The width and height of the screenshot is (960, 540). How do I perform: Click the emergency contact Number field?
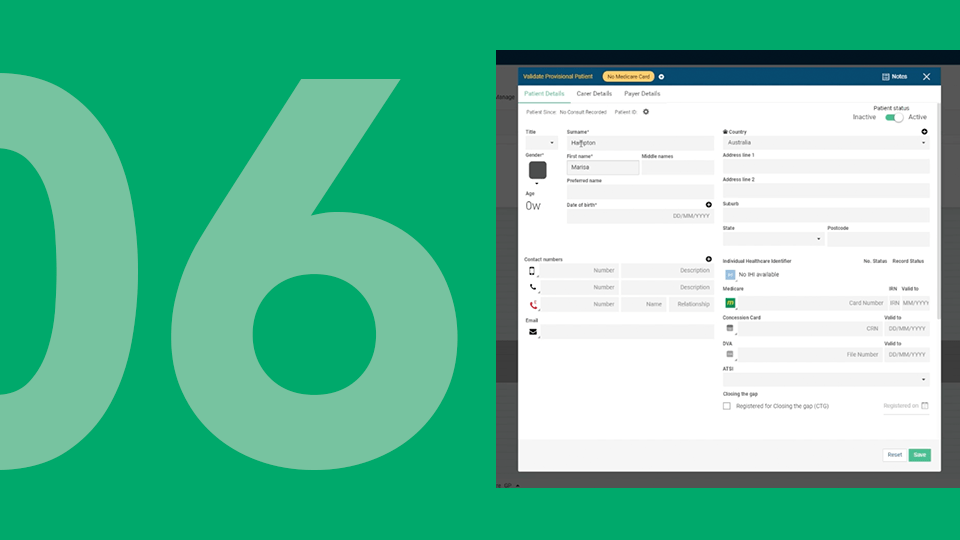(x=579, y=304)
